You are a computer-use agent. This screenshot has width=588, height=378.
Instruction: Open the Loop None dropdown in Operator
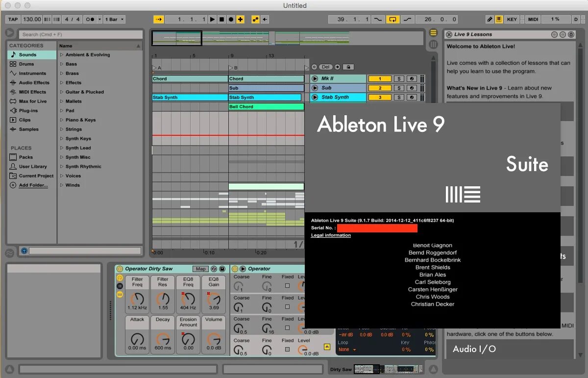tap(347, 350)
